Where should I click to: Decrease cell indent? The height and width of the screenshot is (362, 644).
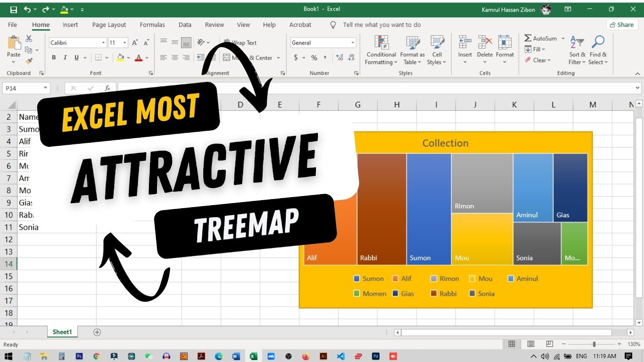[201, 58]
